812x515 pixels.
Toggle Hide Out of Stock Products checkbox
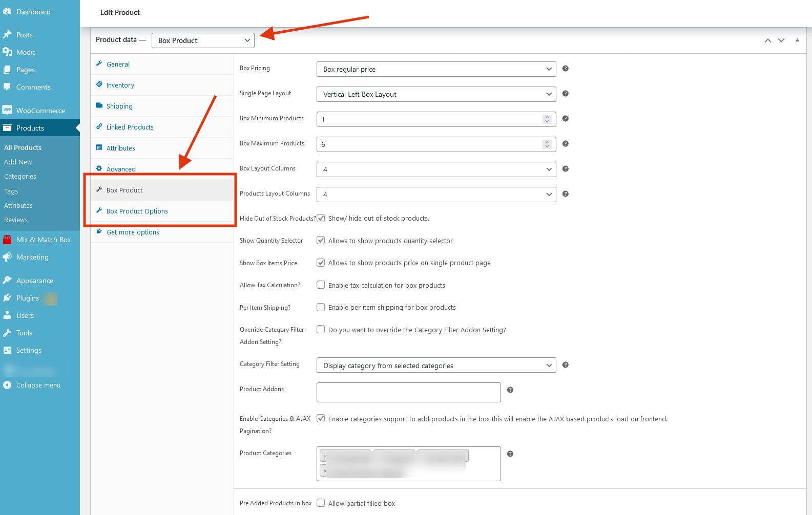[x=321, y=218]
